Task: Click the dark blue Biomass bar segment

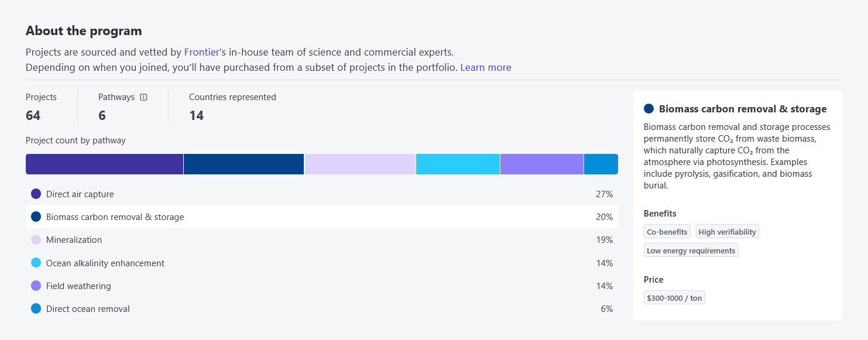Action: pos(243,164)
